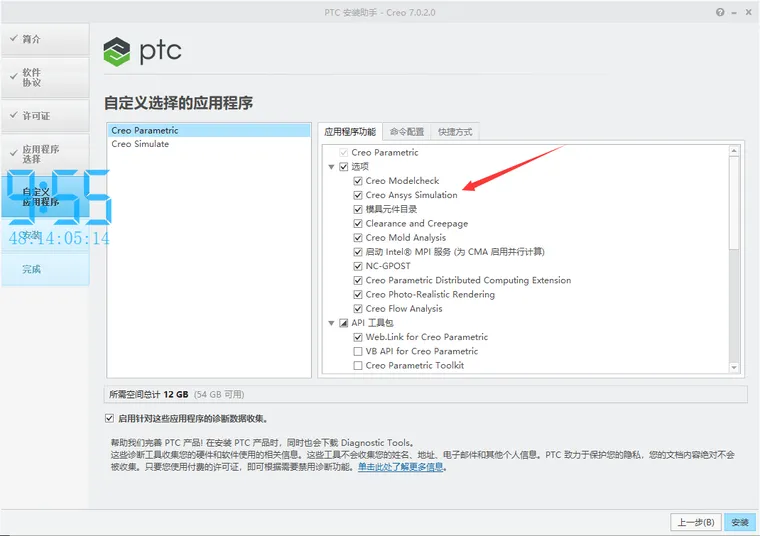Uncheck 启动 Intel MPI 服务 option
Screen dimensions: 760x536
(358, 252)
